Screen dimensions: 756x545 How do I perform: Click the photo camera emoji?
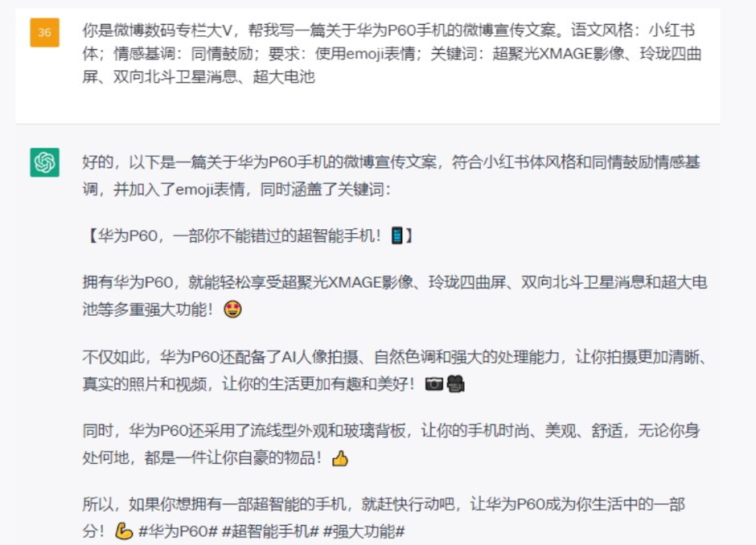tap(434, 384)
